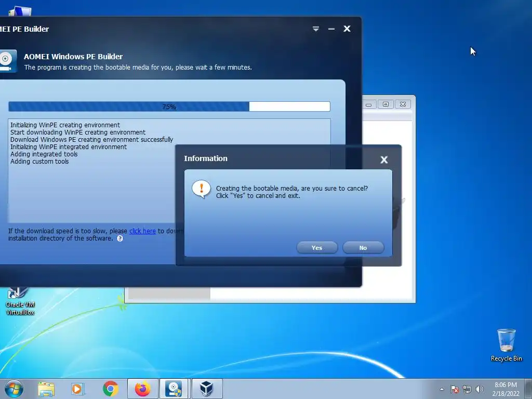Click the exclamation warning icon in dialog

tap(201, 189)
